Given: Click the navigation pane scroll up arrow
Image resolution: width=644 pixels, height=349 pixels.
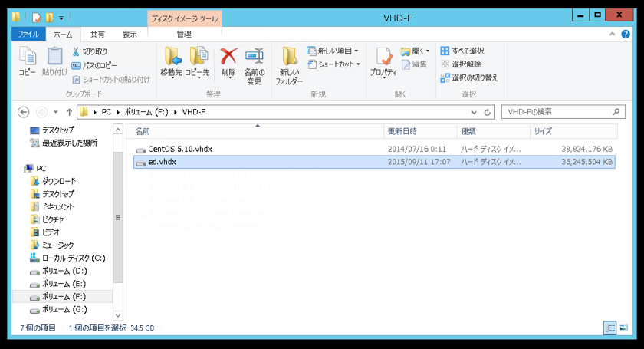Looking at the screenshot, I should 118,130.
